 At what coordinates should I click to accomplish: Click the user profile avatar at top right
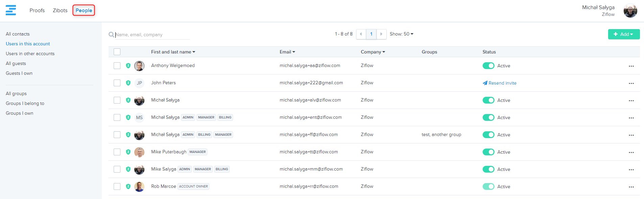click(x=630, y=11)
